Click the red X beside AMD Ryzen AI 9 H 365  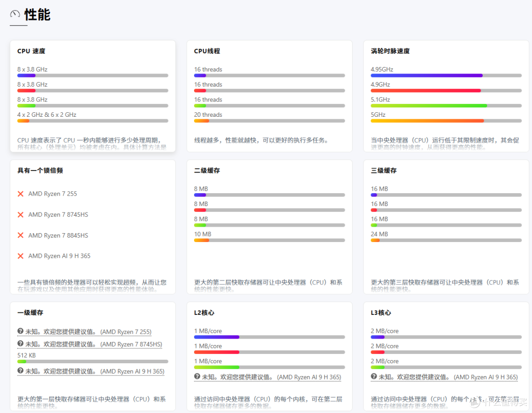tap(20, 256)
